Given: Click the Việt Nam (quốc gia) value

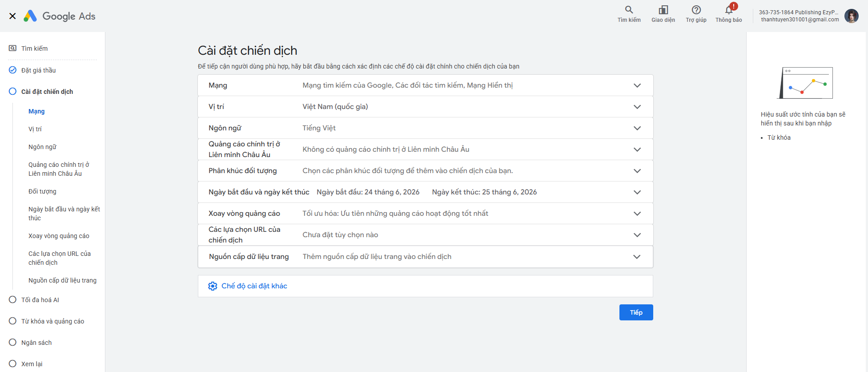Looking at the screenshot, I should point(335,107).
